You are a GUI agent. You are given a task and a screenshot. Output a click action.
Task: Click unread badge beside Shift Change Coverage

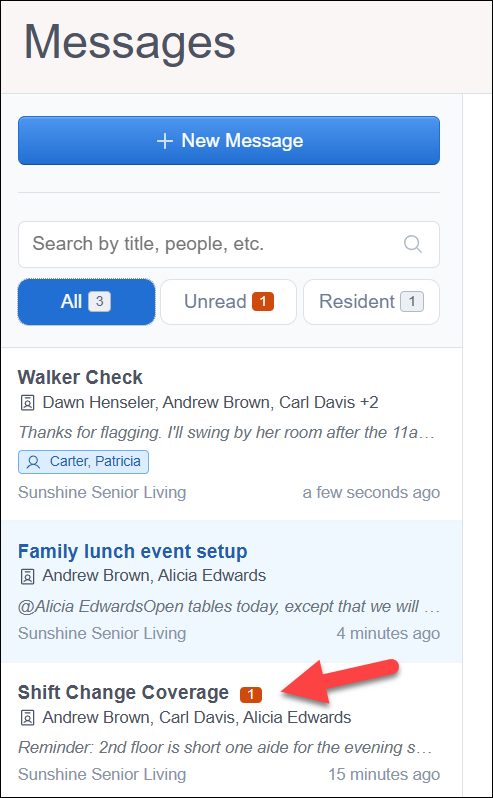[x=251, y=694]
